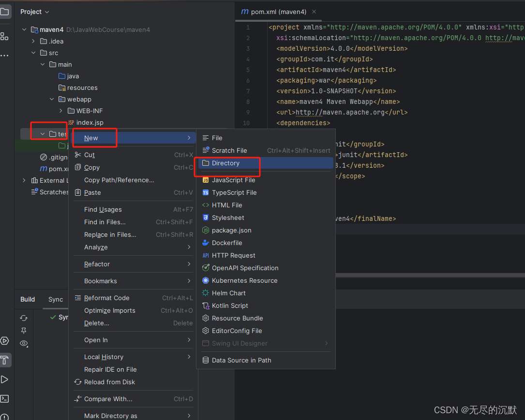Viewport: 525px width, 420px height.
Task: Switch to the Sync tab
Action: [56, 299]
